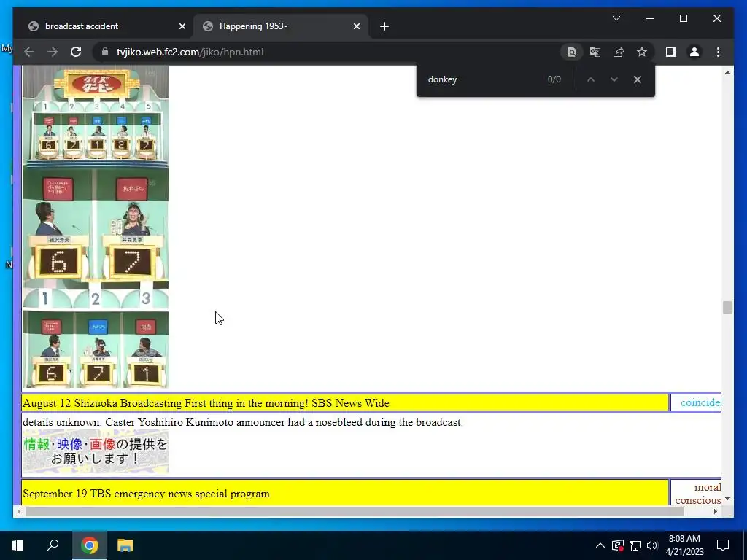Open the Chrome side panel

[671, 52]
